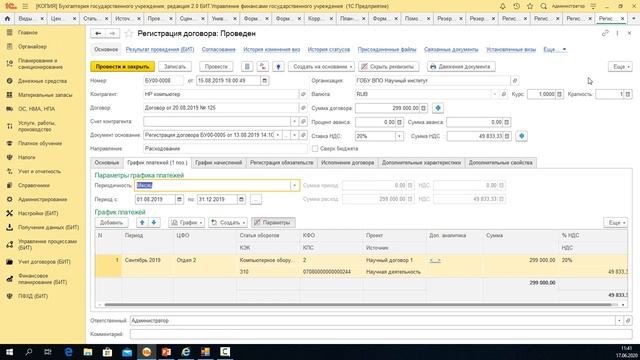Switch to Исполнение договора tab

[347, 162]
